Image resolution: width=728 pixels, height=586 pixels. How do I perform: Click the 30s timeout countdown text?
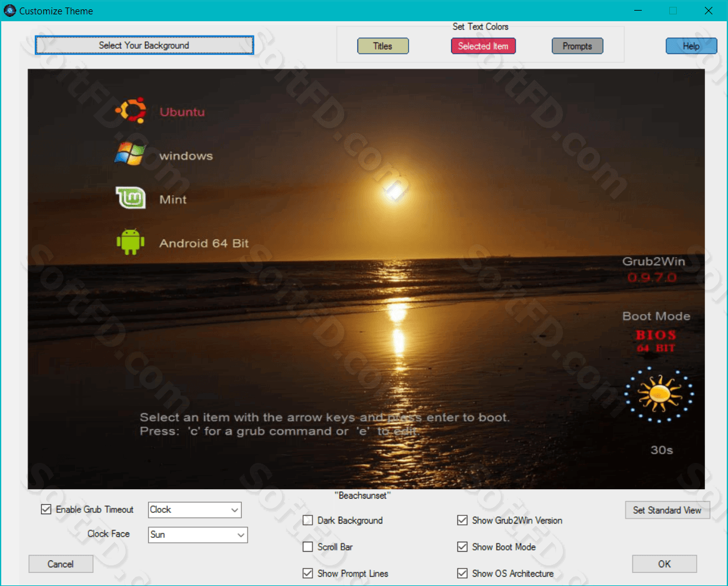click(x=662, y=450)
